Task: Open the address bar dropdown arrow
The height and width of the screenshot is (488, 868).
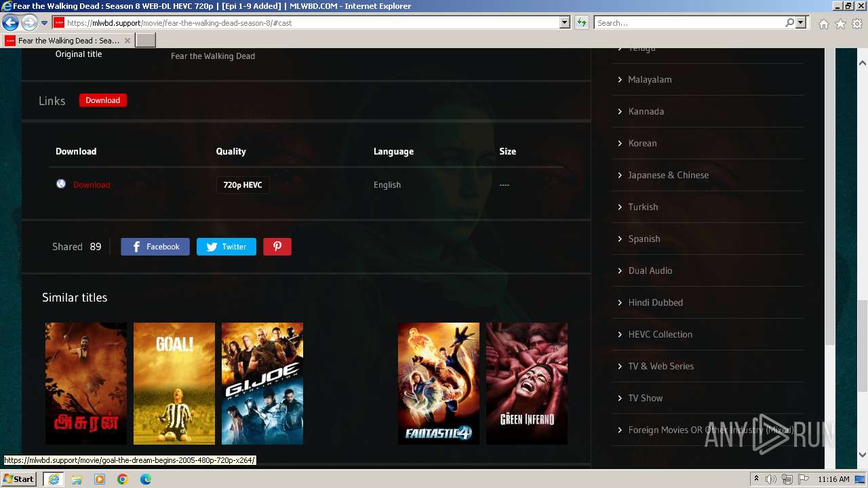Action: (x=565, y=23)
